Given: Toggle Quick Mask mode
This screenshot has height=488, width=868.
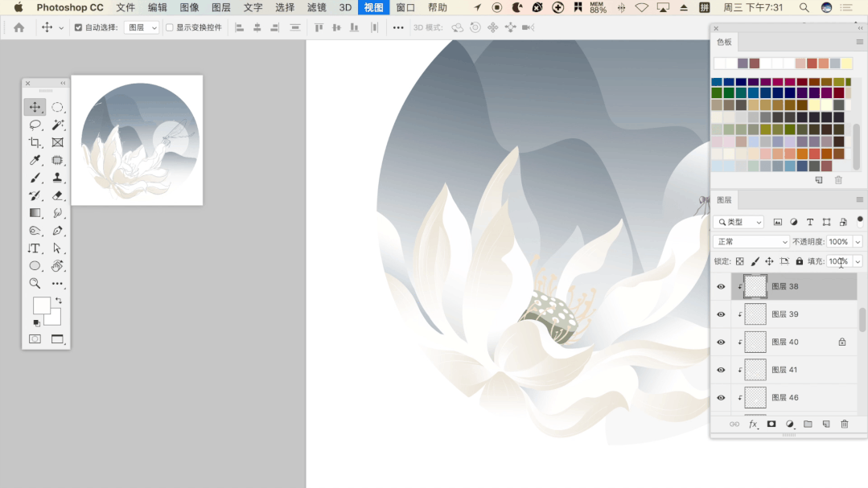Looking at the screenshot, I should pos(35,338).
